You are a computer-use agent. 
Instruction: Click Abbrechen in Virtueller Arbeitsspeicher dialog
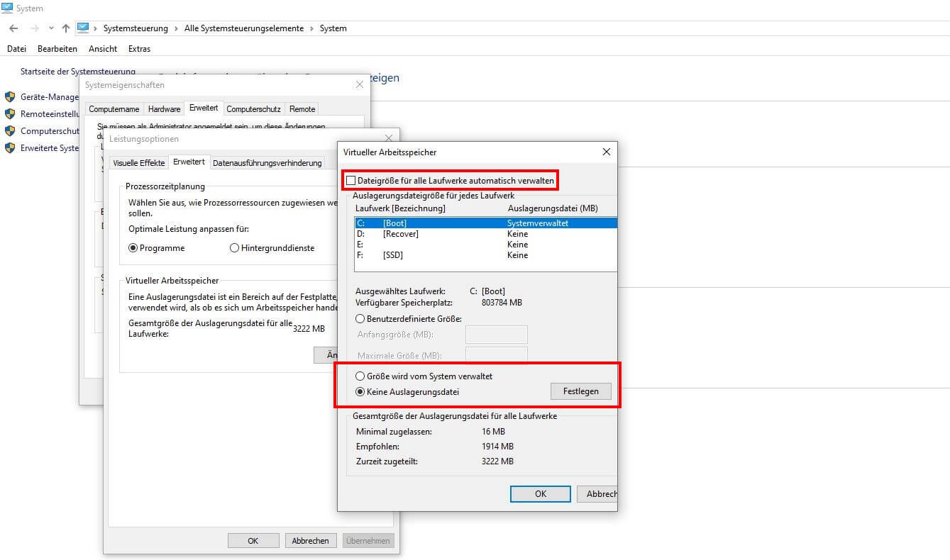(597, 494)
